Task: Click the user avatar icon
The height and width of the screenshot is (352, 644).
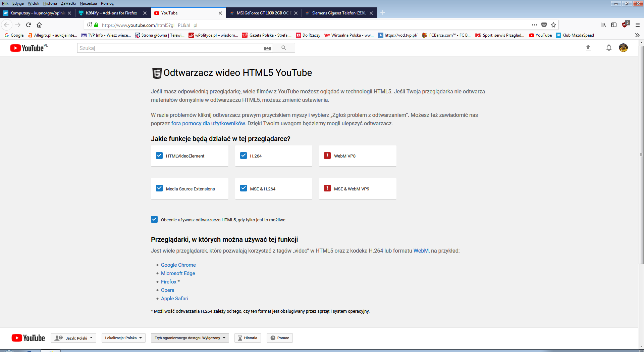Action: pyautogui.click(x=623, y=48)
